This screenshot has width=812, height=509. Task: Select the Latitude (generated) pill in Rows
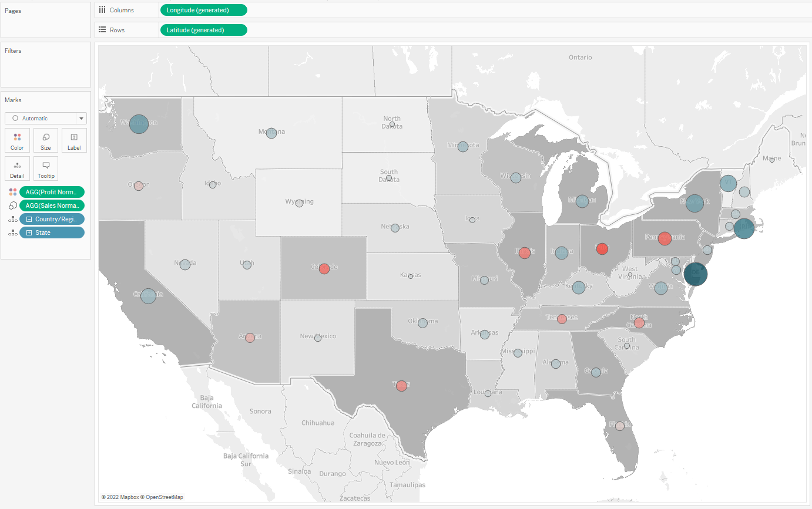click(203, 30)
